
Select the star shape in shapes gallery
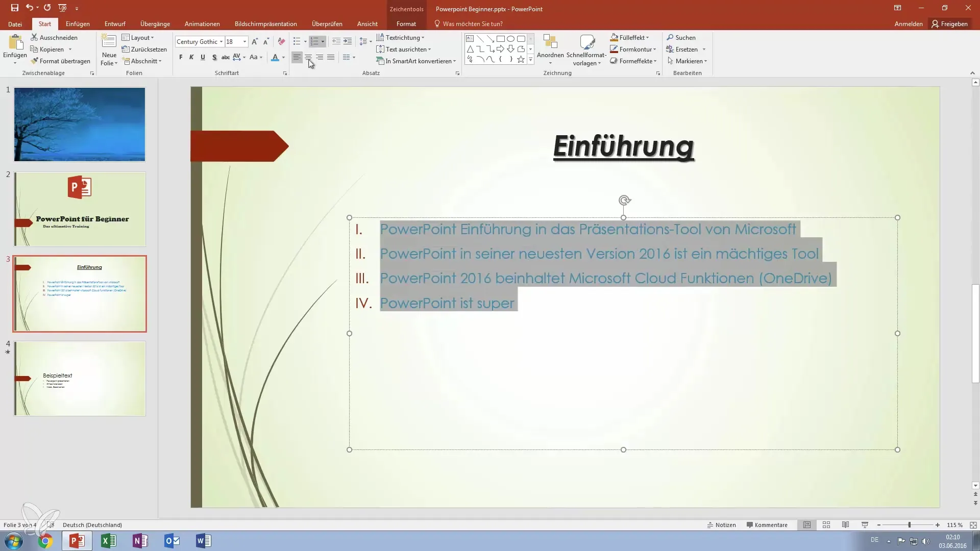click(x=521, y=59)
